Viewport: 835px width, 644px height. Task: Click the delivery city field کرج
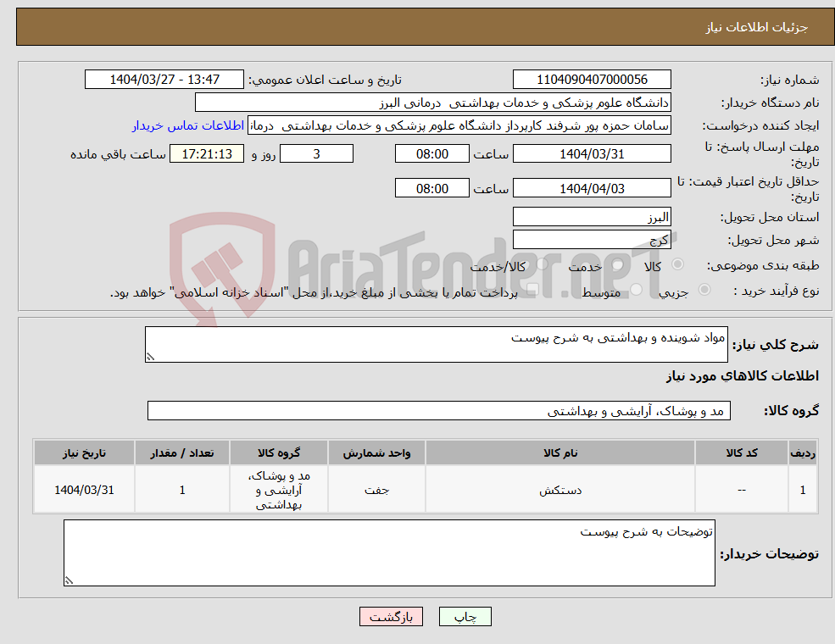click(x=592, y=240)
